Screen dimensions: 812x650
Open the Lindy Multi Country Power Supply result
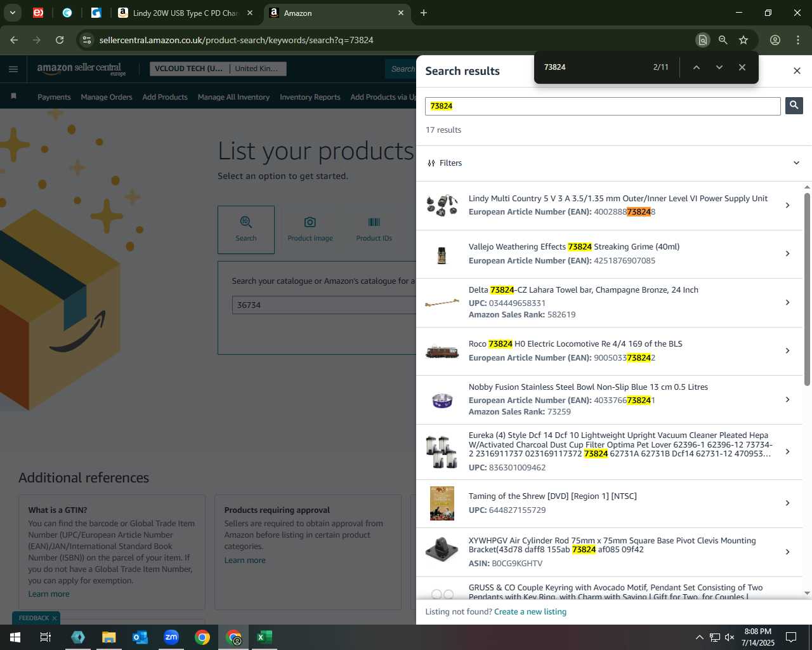(610, 205)
